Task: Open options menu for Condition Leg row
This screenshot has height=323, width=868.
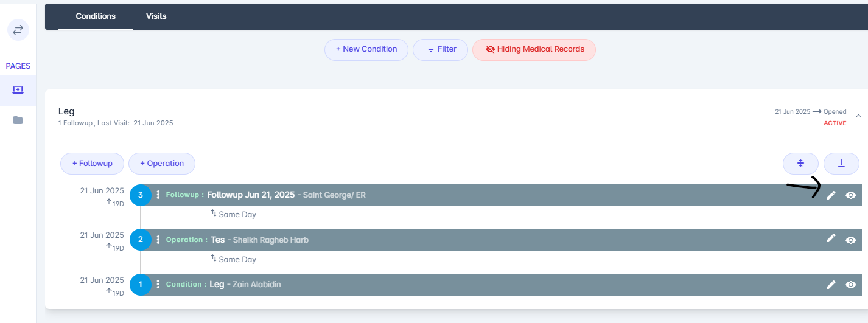Action: click(x=158, y=284)
